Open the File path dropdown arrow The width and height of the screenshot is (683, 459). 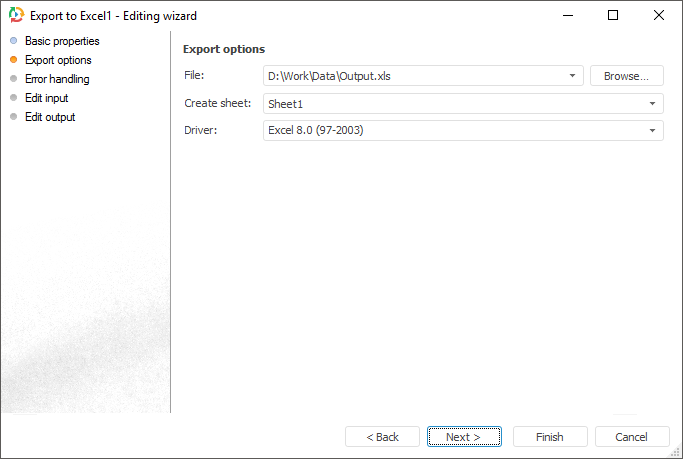(x=573, y=76)
